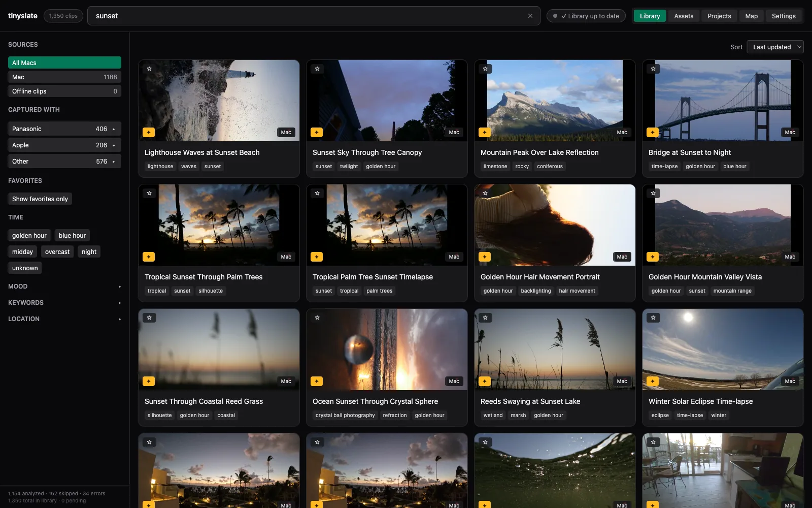Click yellow badge on Golden Hour Mountain Valley thumbnail
Screen dimensions: 812x508
(x=653, y=257)
